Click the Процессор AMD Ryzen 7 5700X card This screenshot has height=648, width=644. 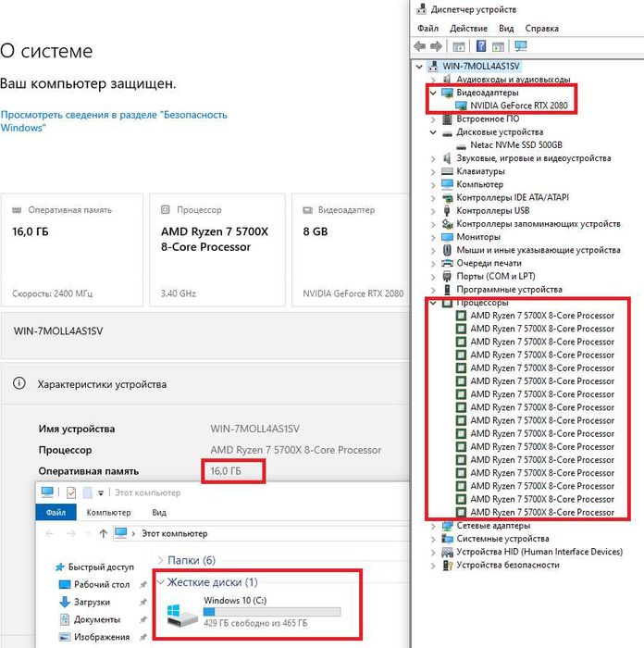[x=217, y=250]
